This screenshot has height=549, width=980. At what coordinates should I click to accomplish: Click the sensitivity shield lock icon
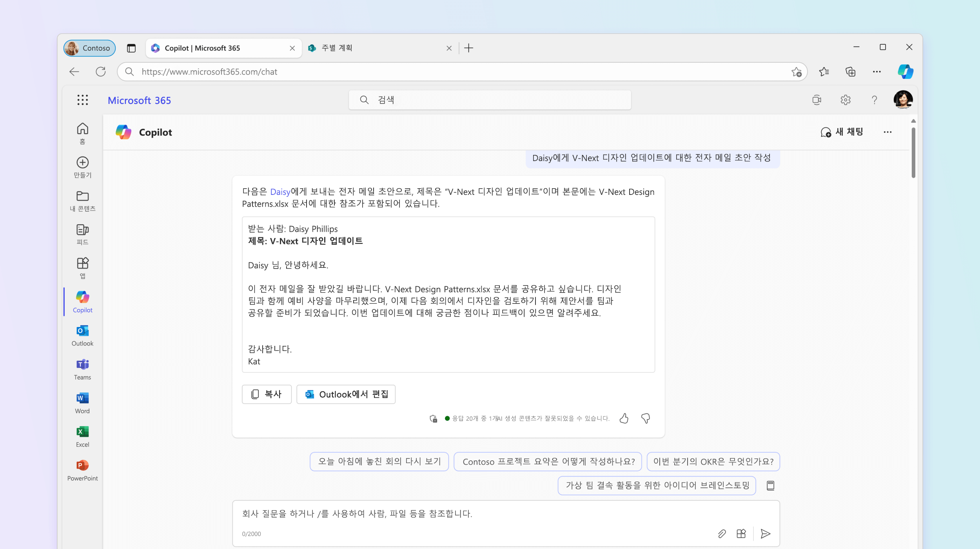pos(433,418)
